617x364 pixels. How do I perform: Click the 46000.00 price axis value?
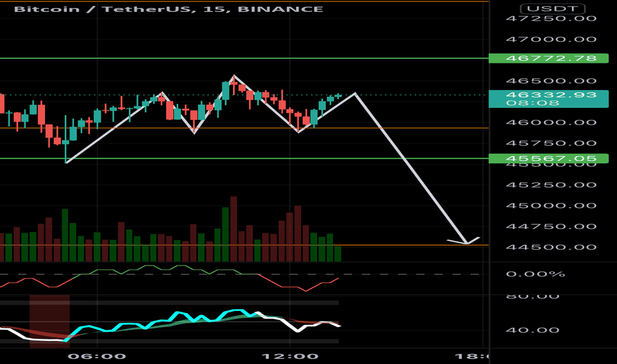click(x=551, y=123)
